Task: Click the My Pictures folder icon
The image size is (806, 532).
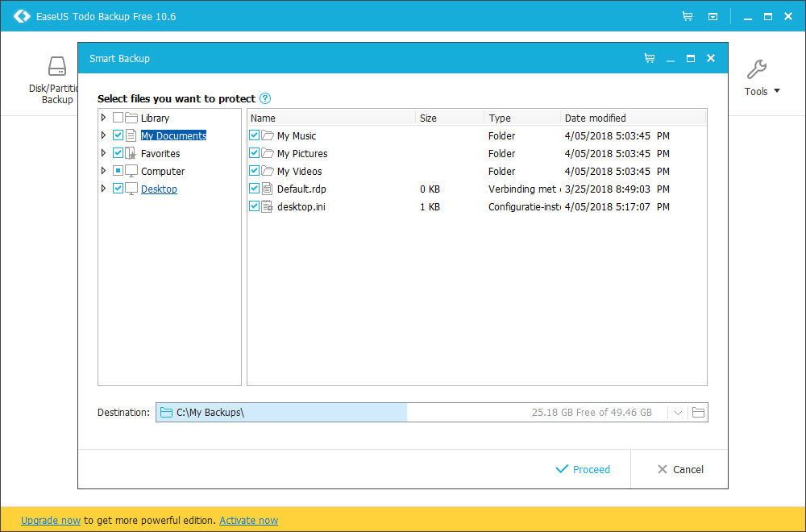Action: [x=268, y=153]
